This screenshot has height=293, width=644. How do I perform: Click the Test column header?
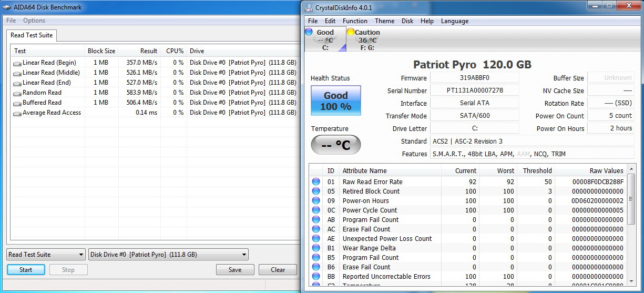pos(48,51)
